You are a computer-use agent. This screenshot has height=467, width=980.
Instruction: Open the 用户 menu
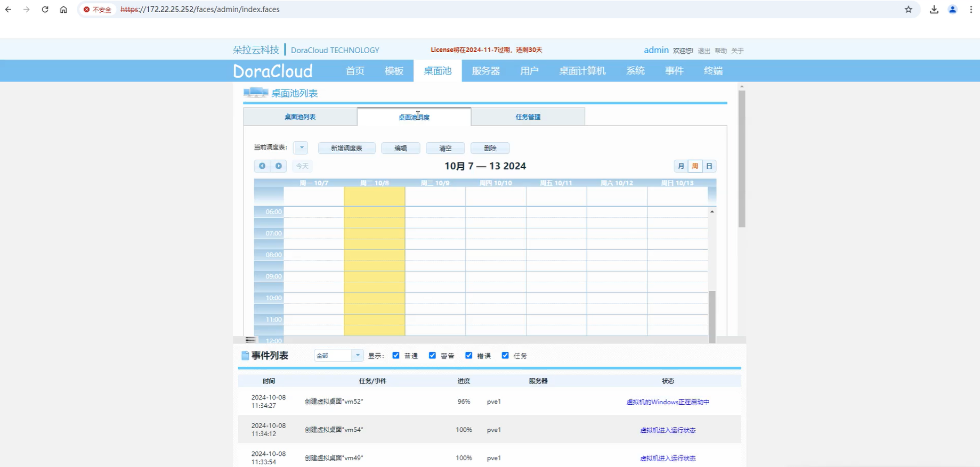(529, 71)
